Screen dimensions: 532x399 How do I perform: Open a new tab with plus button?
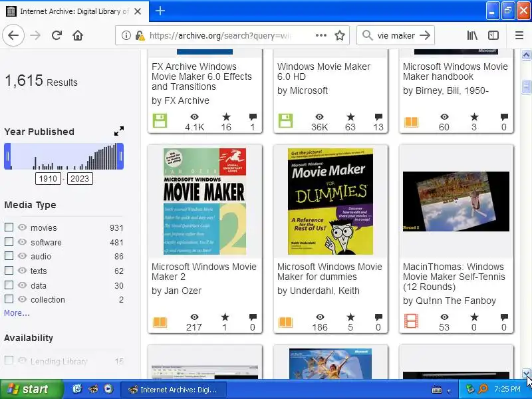160,11
